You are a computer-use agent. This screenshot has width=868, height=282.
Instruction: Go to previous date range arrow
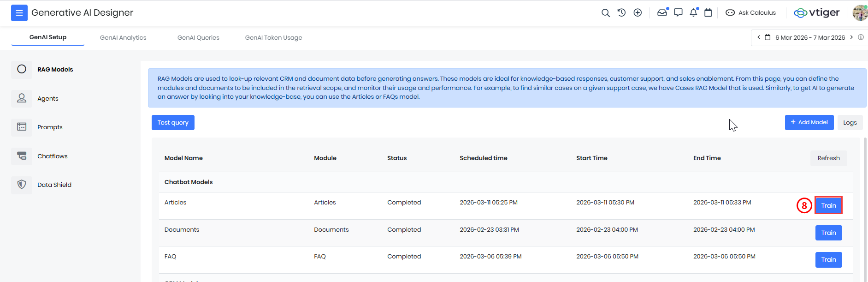(759, 37)
